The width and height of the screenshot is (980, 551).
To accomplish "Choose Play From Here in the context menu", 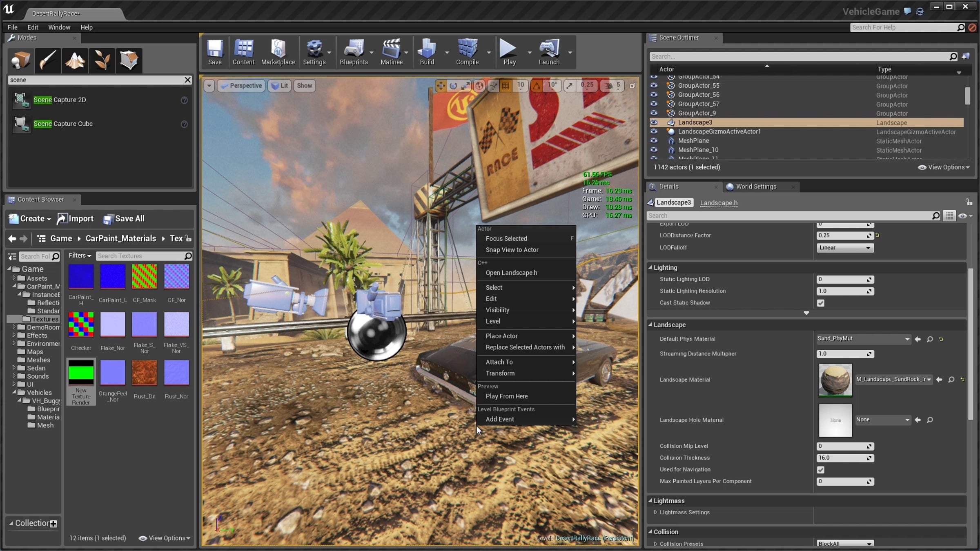I will coord(506,396).
